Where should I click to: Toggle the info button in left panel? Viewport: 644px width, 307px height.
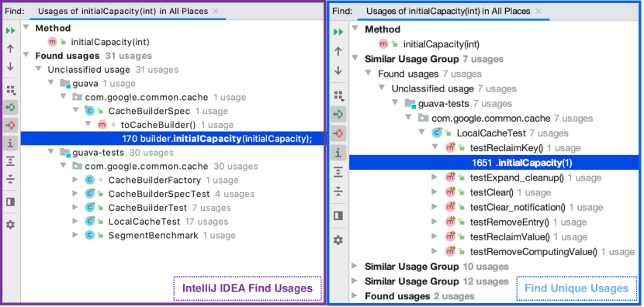[x=10, y=143]
